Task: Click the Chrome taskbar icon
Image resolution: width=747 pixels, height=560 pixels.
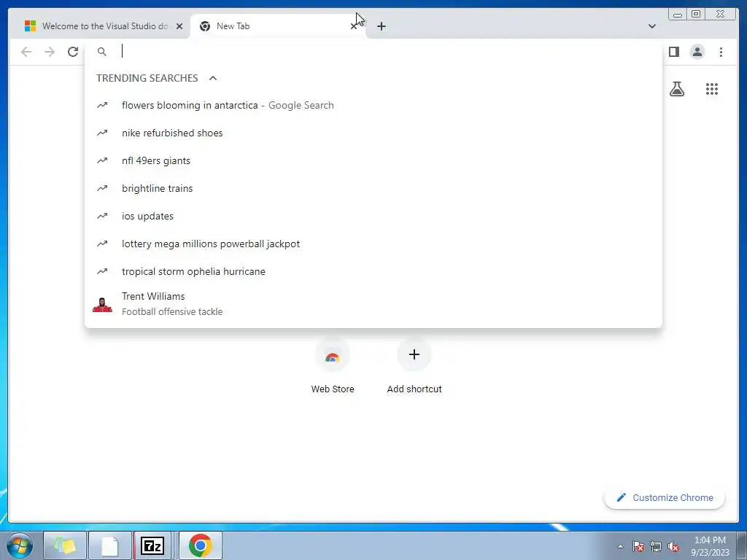Action: (200, 545)
